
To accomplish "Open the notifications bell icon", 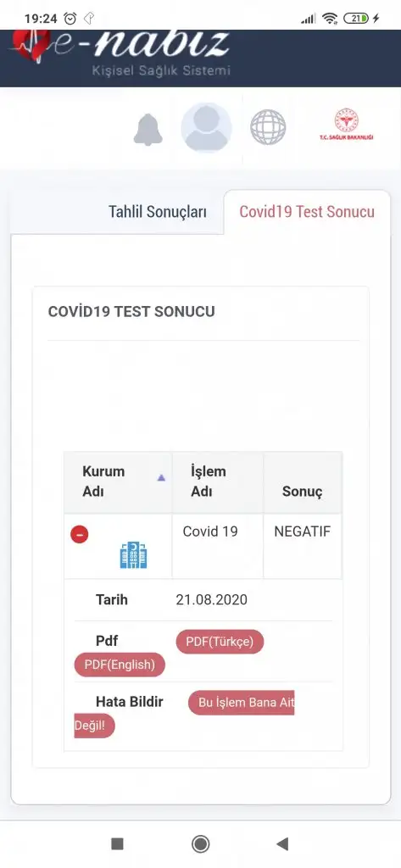I will pyautogui.click(x=148, y=127).
